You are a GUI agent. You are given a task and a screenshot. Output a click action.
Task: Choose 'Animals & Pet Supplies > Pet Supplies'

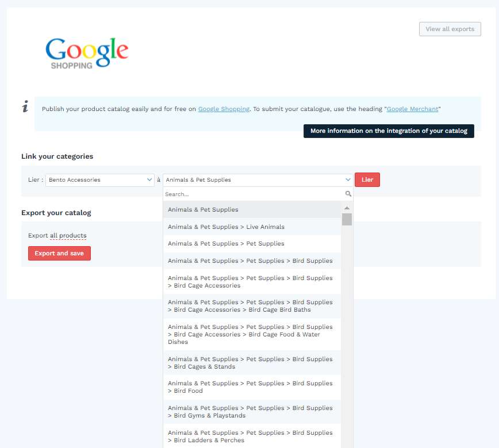252,244
